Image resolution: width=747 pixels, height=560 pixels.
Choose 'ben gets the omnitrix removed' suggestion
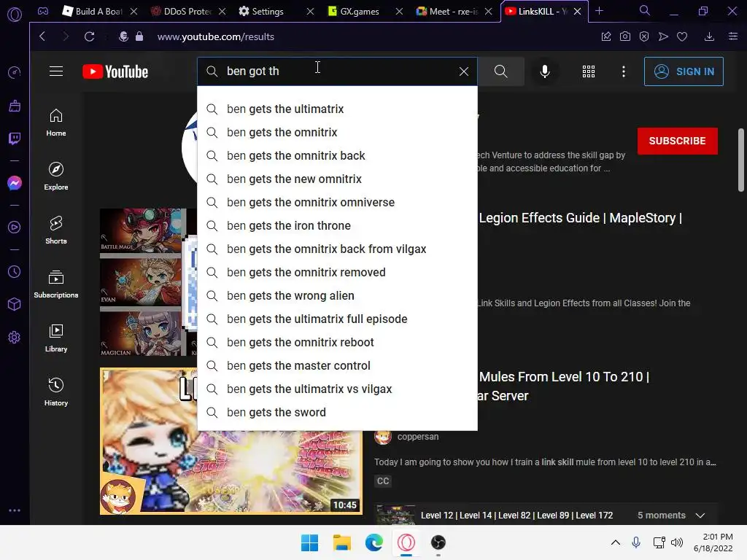point(337,273)
